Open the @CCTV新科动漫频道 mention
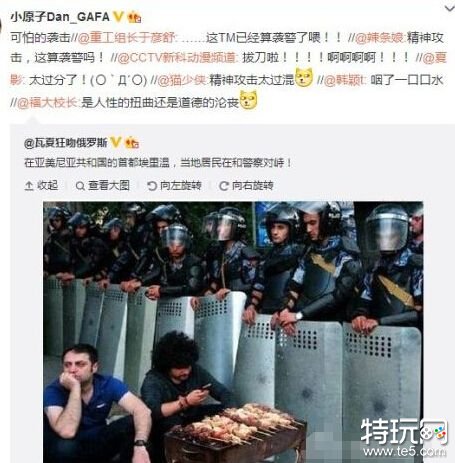The height and width of the screenshot is (463, 455). coord(177,58)
